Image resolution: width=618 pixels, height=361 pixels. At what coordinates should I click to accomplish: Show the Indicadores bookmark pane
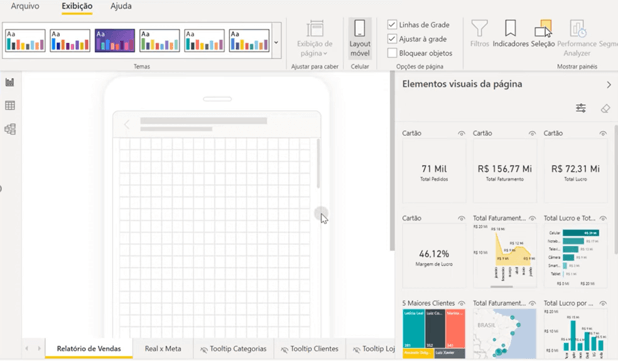coord(510,34)
